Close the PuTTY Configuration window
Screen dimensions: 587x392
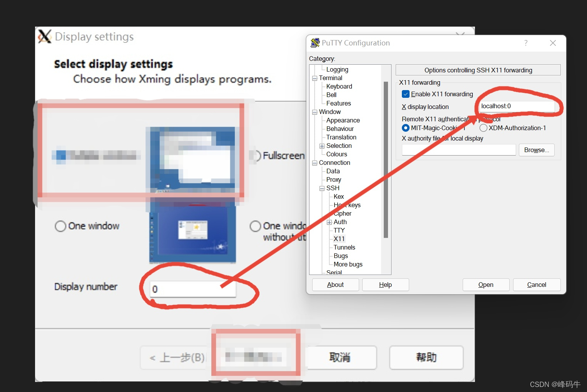click(553, 43)
